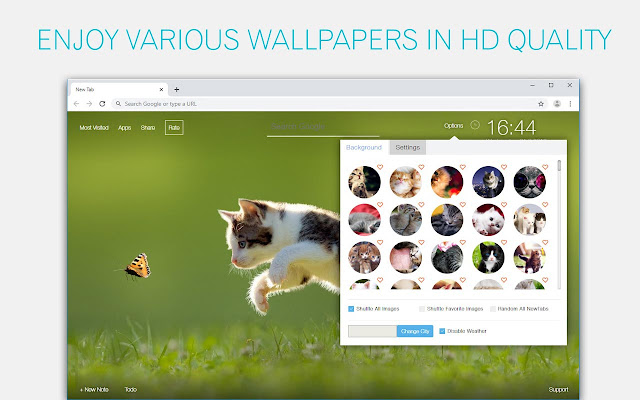Click the city name input field

click(x=372, y=331)
